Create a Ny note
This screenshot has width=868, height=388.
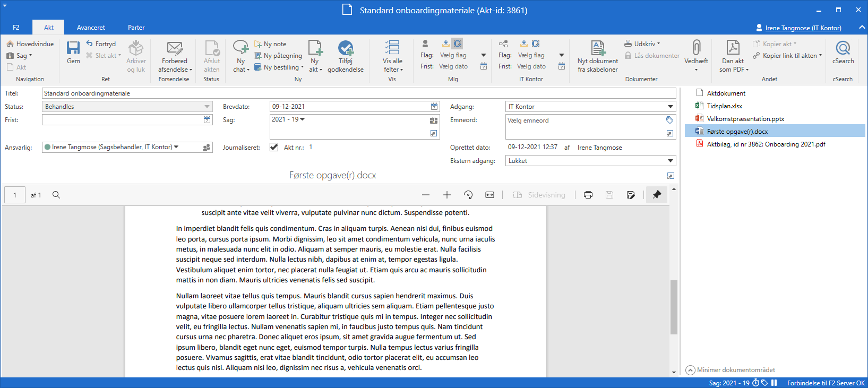click(x=270, y=44)
